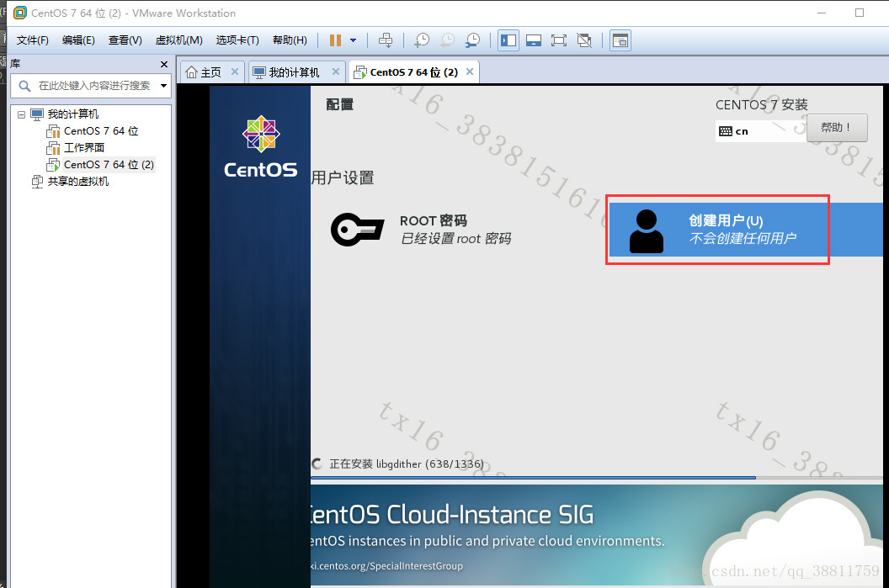This screenshot has width=889, height=588.
Task: Click the CentOS Cloud-Instance SIG banner
Action: (x=596, y=535)
